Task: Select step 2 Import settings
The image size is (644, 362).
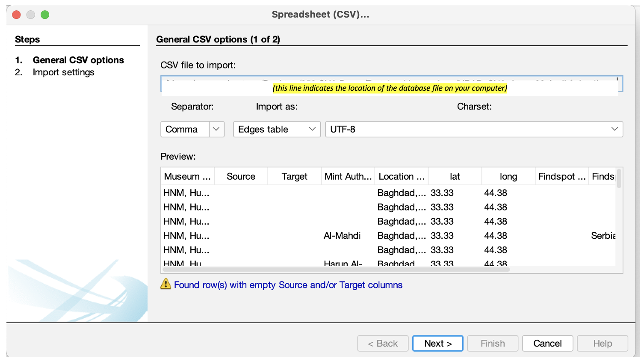Action: click(63, 72)
